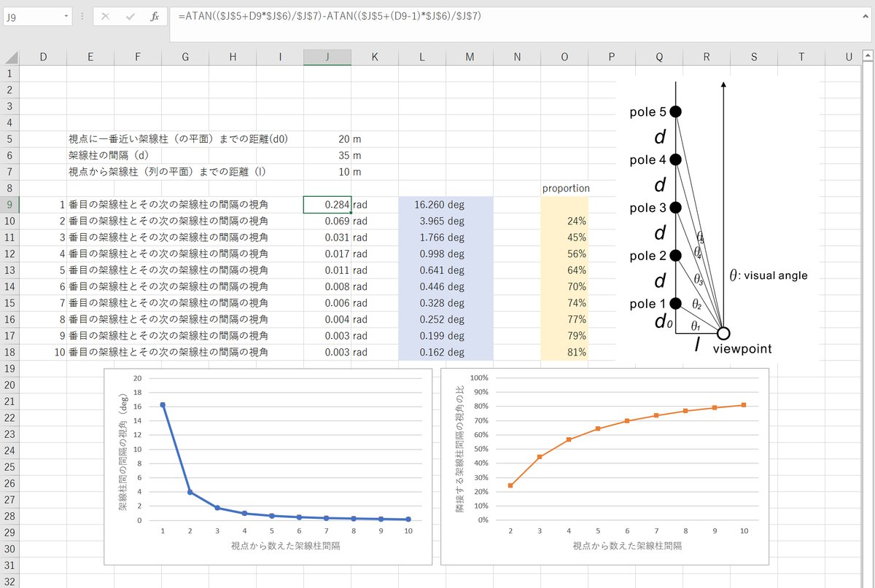The width and height of the screenshot is (875, 588).
Task: Click the 視点に一番近い架線柱 label in row 5
Action: pyautogui.click(x=178, y=139)
